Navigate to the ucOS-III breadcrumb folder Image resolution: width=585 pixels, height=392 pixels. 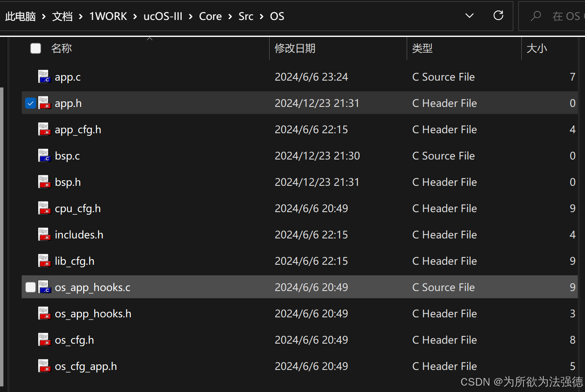[163, 16]
